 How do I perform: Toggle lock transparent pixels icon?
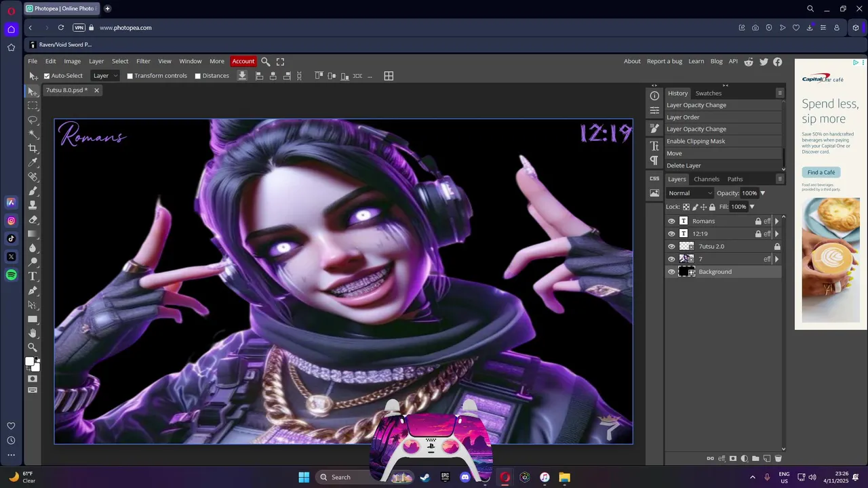pyautogui.click(x=686, y=207)
